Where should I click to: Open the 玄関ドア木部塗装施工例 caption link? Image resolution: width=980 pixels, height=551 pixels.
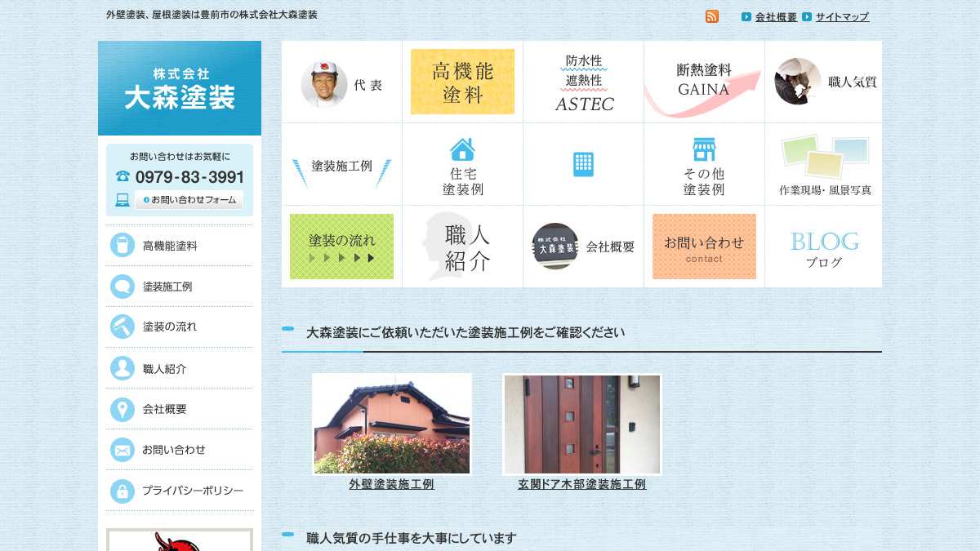coord(582,484)
